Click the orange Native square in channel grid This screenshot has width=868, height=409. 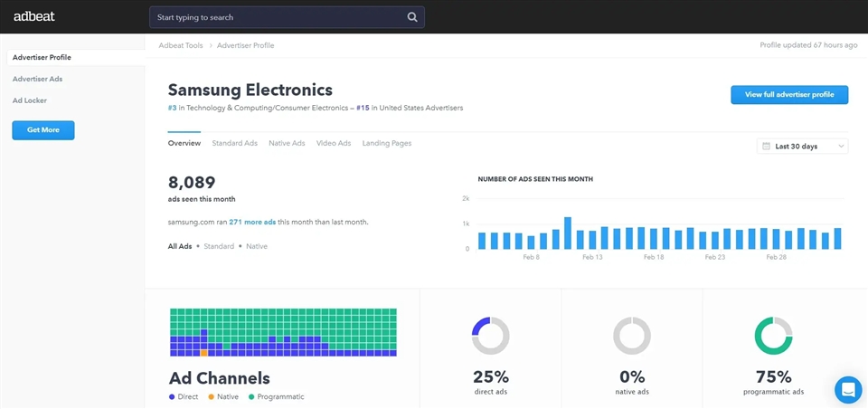(x=204, y=352)
